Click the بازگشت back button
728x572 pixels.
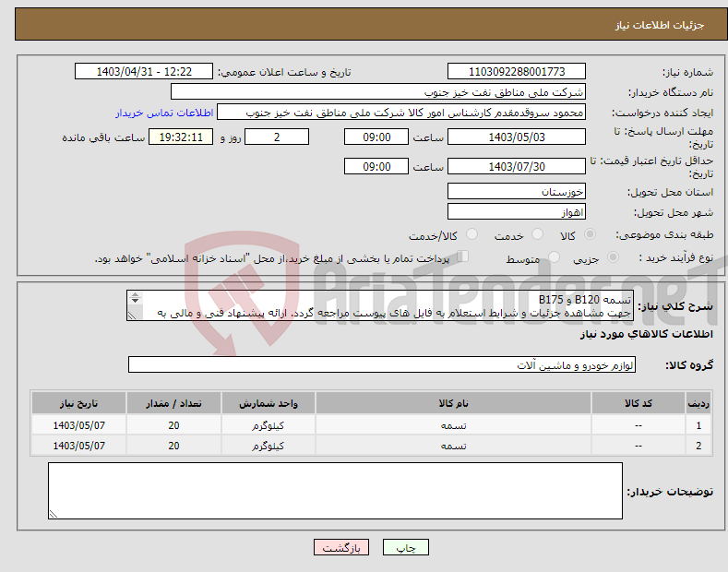click(341, 548)
